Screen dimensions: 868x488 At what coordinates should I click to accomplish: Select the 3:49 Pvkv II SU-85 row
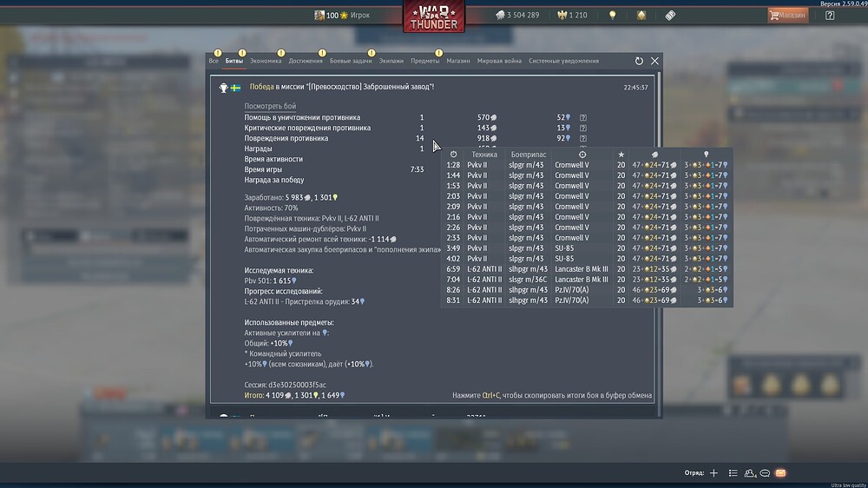pyautogui.click(x=587, y=248)
